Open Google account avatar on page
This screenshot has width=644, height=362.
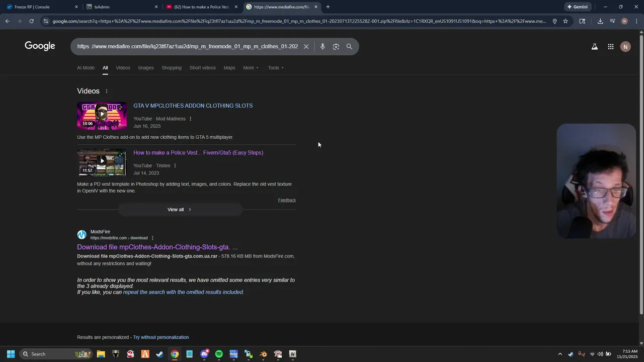tap(625, 47)
